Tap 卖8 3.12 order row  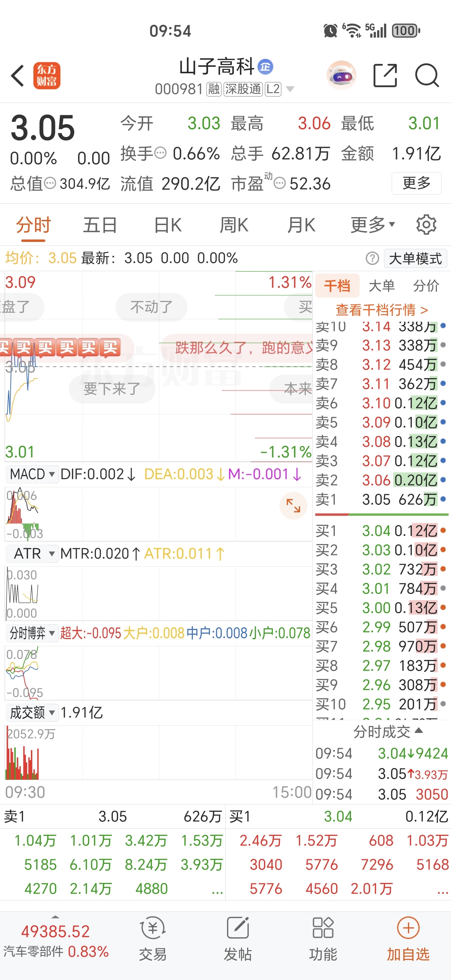(382, 364)
